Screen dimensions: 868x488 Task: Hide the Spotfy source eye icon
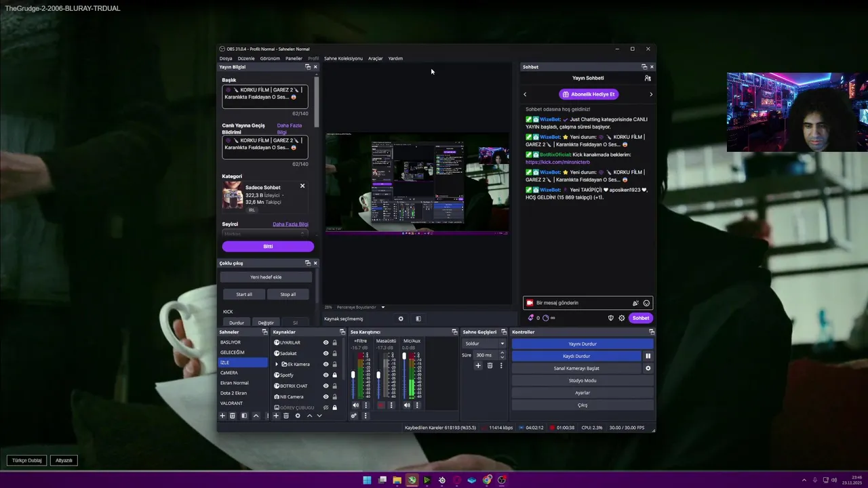(x=325, y=375)
